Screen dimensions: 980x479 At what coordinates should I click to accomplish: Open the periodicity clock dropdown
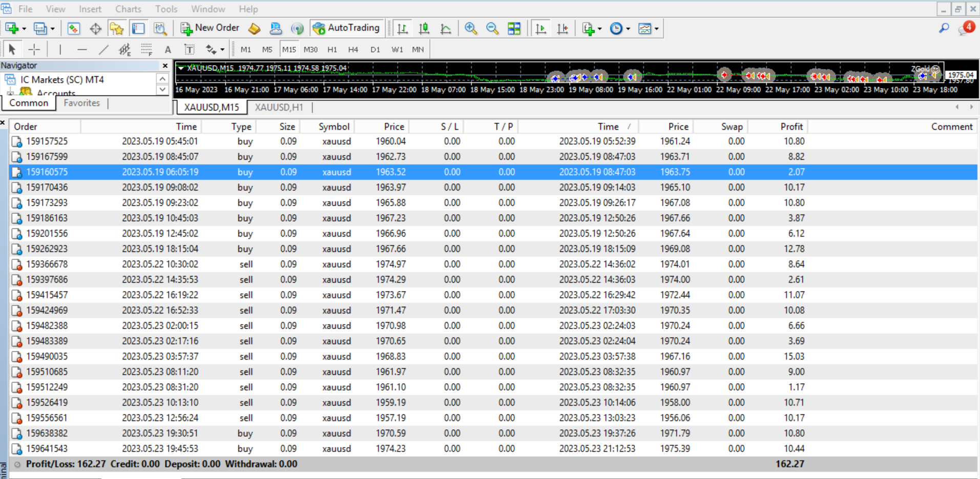coord(628,29)
